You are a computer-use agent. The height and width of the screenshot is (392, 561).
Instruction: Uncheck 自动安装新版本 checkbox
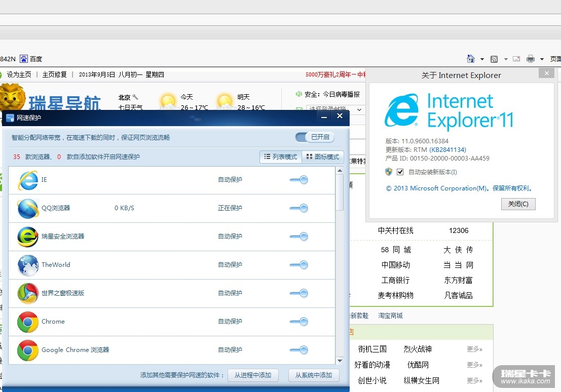click(400, 172)
